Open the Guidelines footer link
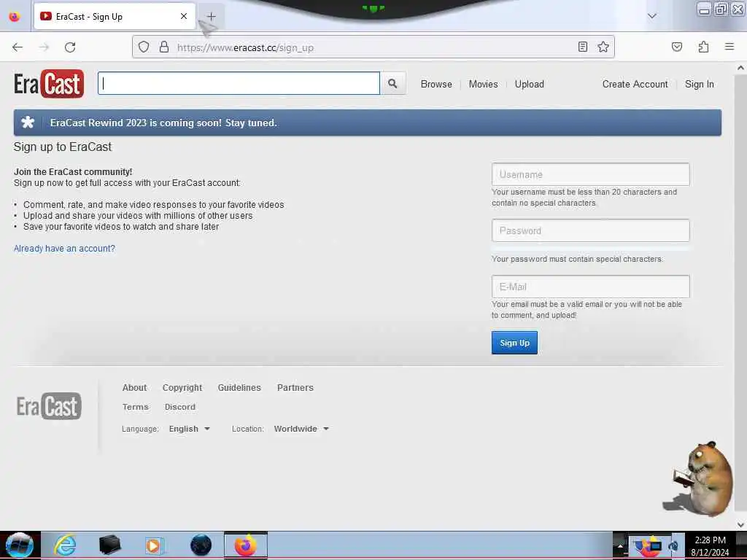 (239, 388)
